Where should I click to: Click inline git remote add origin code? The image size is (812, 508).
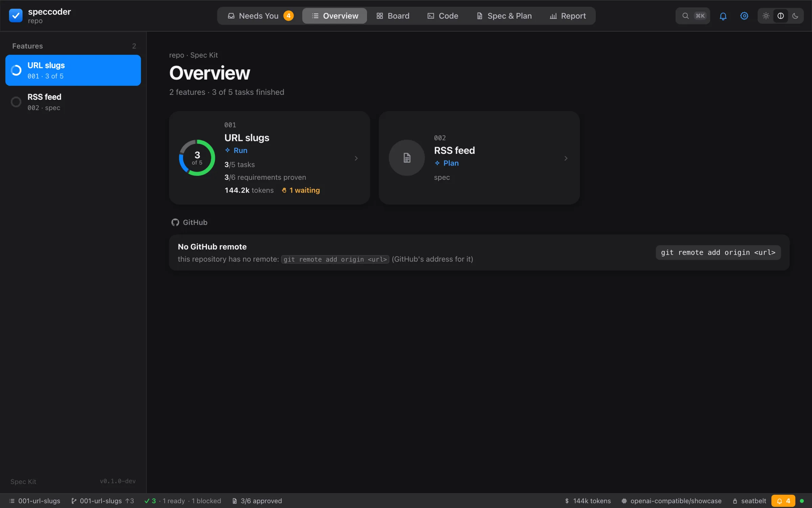click(335, 259)
